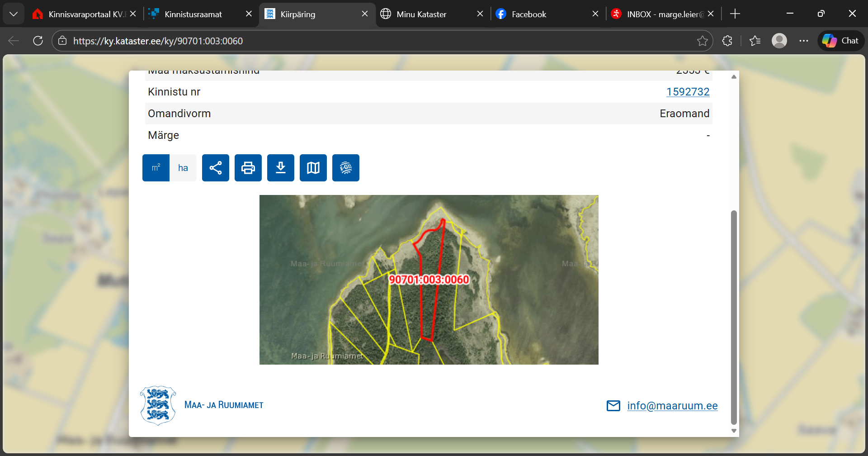The width and height of the screenshot is (868, 456).
Task: Switch to Kinnistusraamat tab
Action: [193, 14]
